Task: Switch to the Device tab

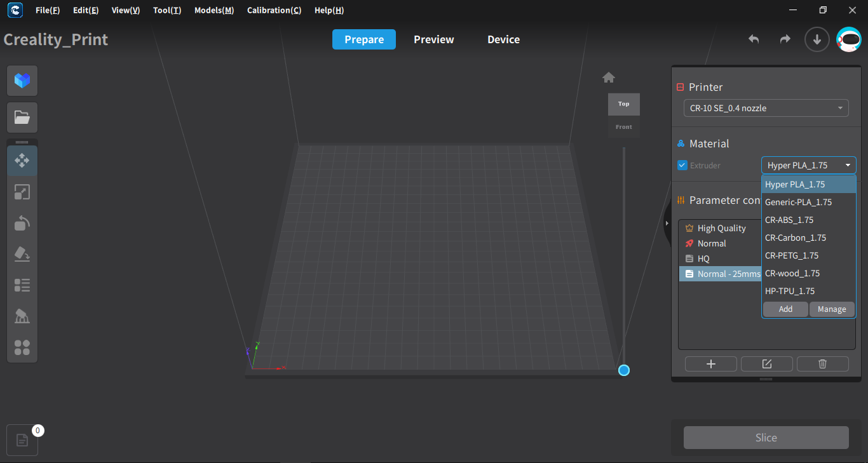Action: point(504,39)
